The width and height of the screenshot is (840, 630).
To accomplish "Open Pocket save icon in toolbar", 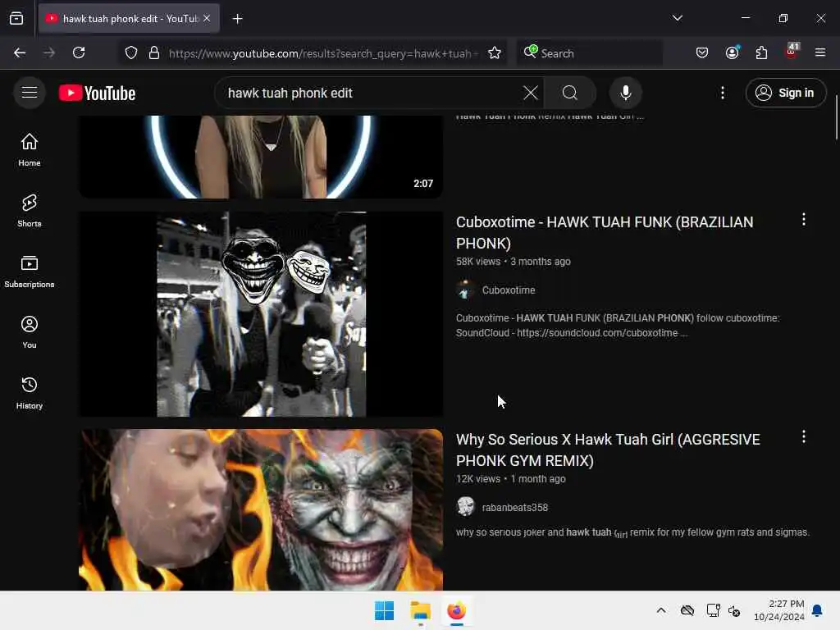I will coord(702,52).
